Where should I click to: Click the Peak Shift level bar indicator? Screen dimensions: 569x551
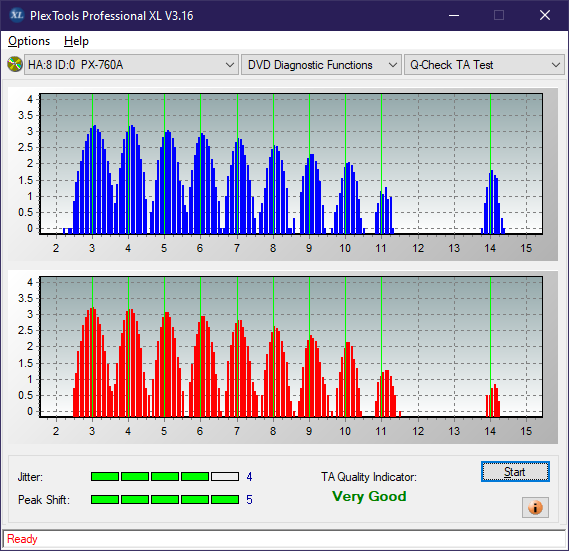click(x=165, y=499)
